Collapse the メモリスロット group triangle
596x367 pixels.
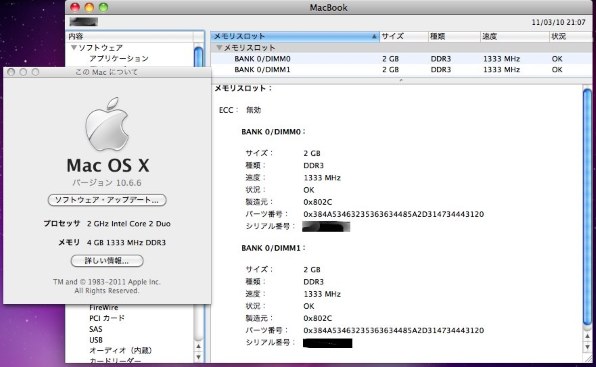click(x=219, y=47)
